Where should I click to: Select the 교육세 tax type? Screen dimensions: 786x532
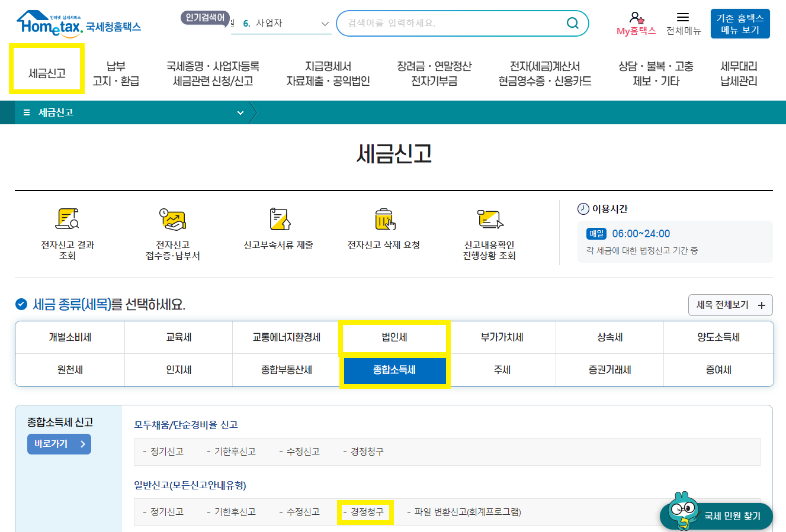178,337
